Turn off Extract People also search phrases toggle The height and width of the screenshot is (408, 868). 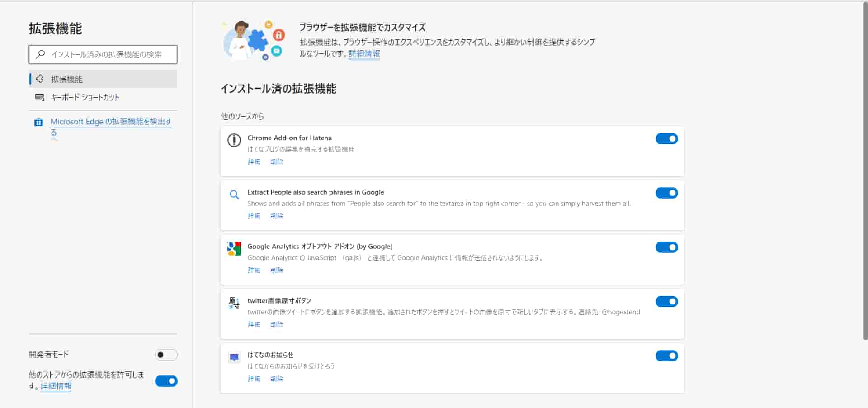coord(666,193)
